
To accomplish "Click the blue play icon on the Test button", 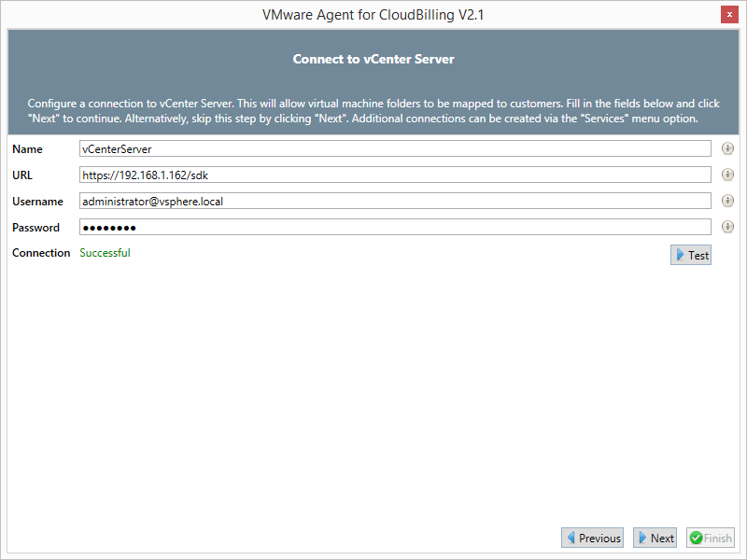I will click(x=679, y=254).
